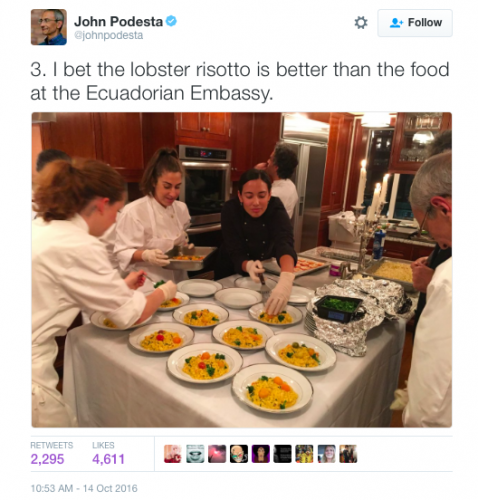
Task: Open the yellow jerseys liker avatar
Action: tap(304, 454)
